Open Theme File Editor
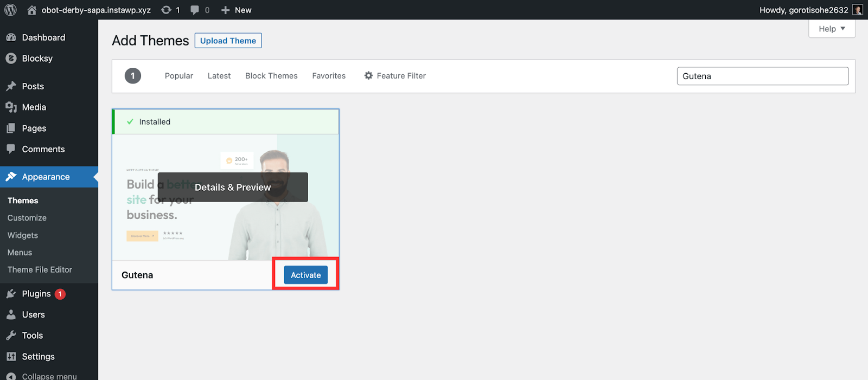This screenshot has height=380, width=868. [x=40, y=269]
